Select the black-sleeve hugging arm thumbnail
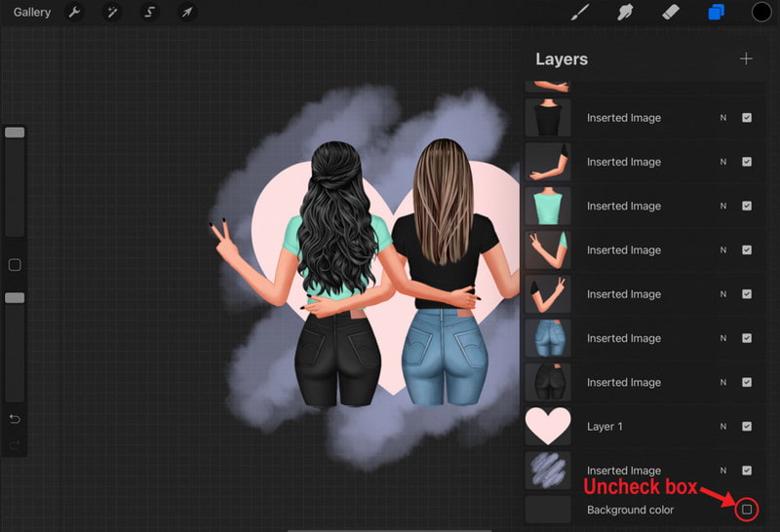The image size is (780, 532). (x=548, y=162)
